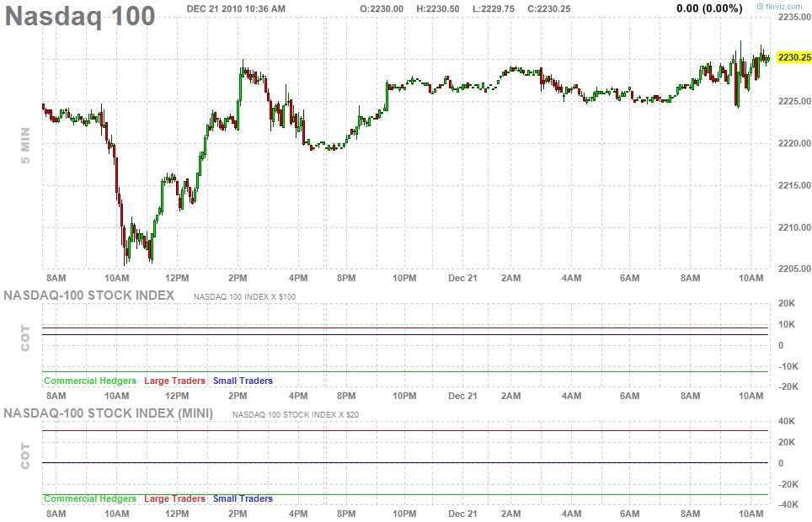Click the 8PM label under the price chart
Image resolution: width=812 pixels, height=522 pixels.
click(346, 278)
